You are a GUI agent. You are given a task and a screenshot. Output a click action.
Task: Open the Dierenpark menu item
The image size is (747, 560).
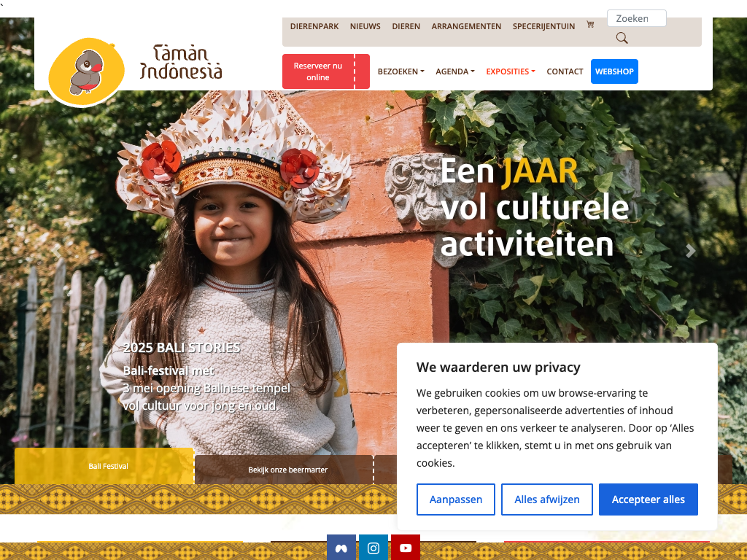pos(314,26)
